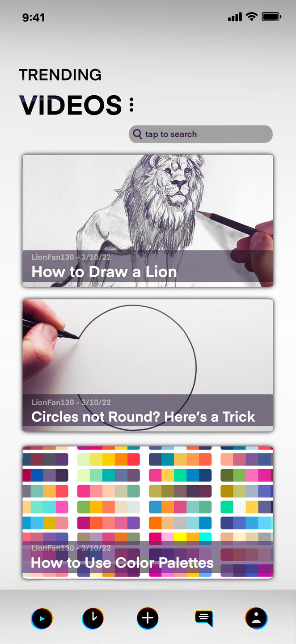This screenshot has width=296, height=644.
Task: Open the How to Draw a Lion video
Action: click(148, 220)
